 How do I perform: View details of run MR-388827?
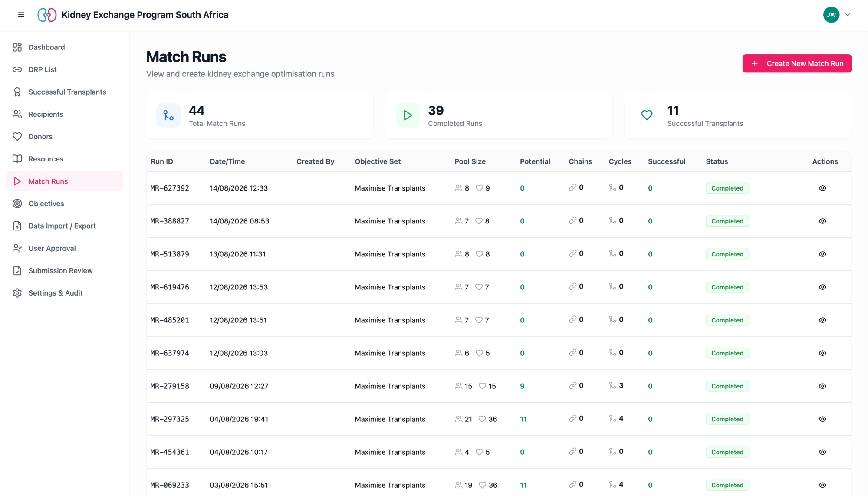822,221
